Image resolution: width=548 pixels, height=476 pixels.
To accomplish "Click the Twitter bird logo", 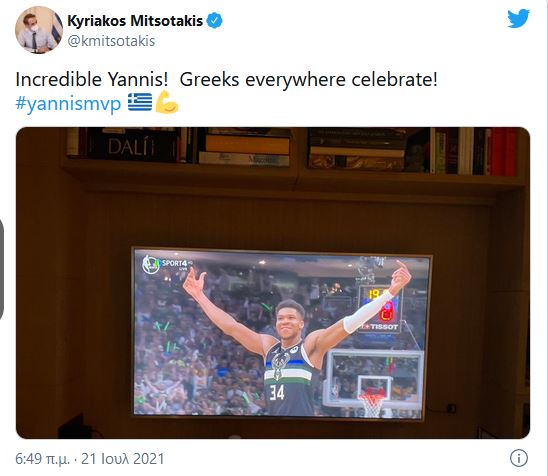I will click(518, 19).
